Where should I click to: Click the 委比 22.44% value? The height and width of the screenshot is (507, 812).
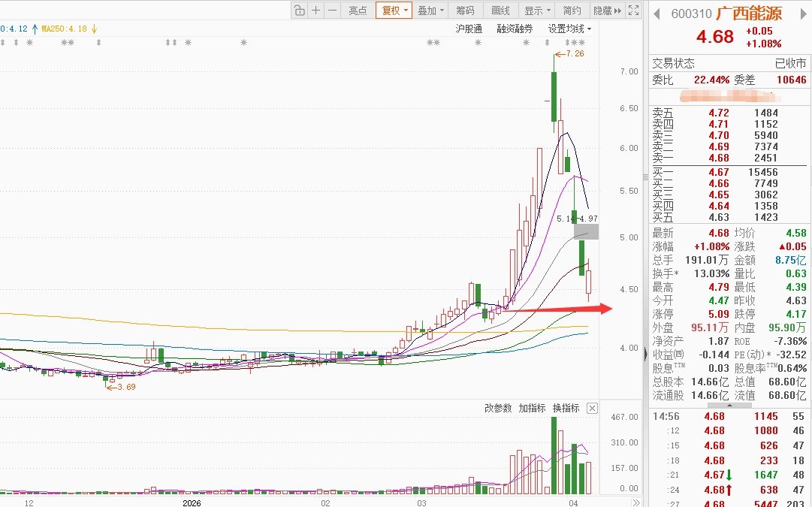coord(711,80)
